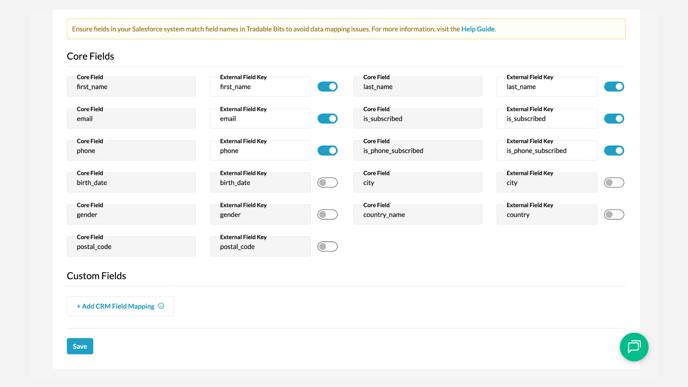Edit the is_subscribed External Field Key input
This screenshot has height=387, width=688.
[x=547, y=118]
